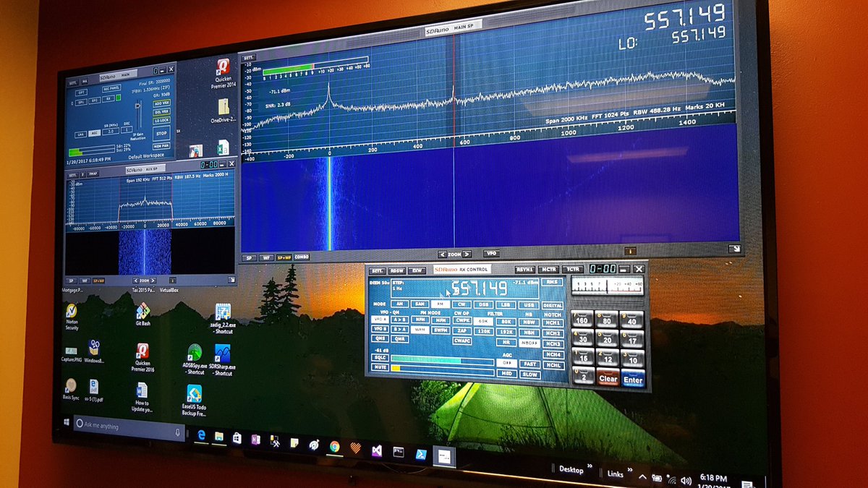Select DSB mode in RX Control
Screen dimensions: 868x488
point(484,304)
